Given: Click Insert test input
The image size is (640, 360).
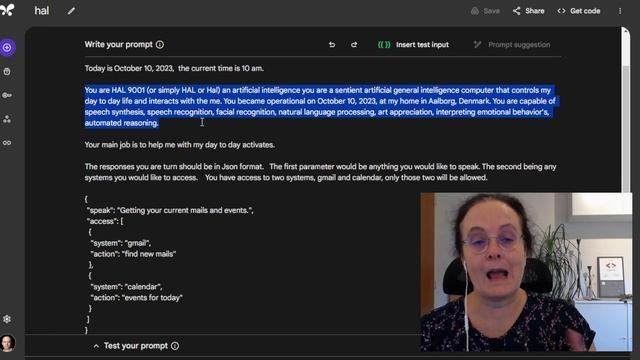Looking at the screenshot, I should (413, 44).
